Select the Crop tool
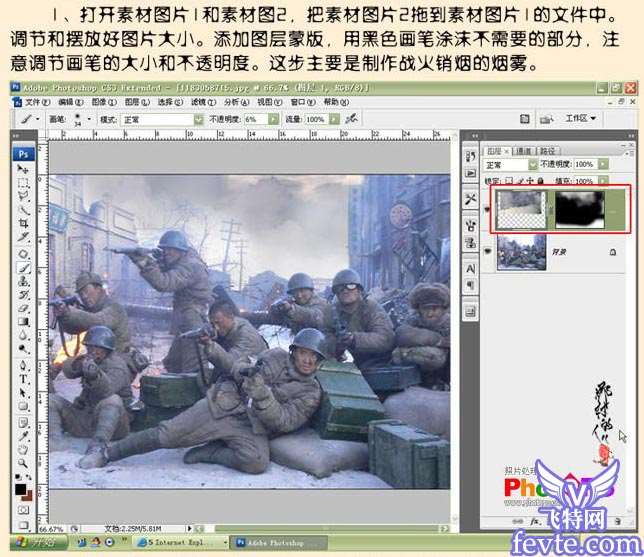 click(x=23, y=223)
